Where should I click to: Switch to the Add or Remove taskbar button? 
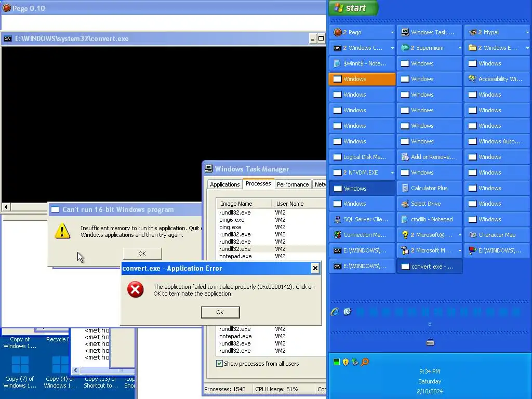pyautogui.click(x=429, y=157)
